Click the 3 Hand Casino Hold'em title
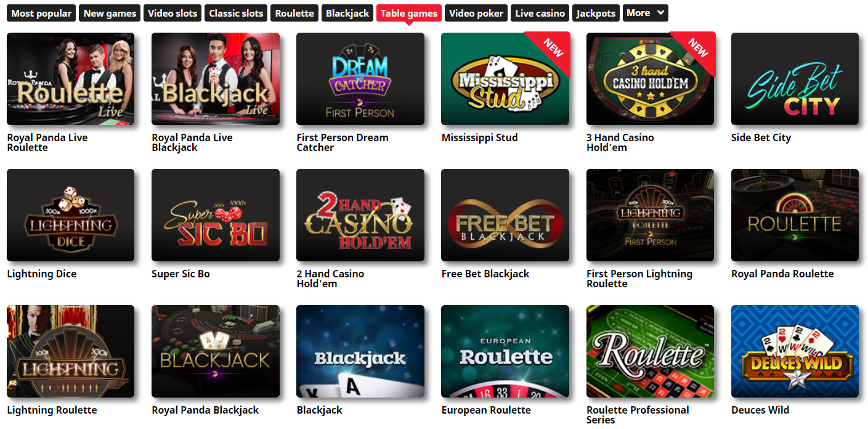The height and width of the screenshot is (429, 868). [x=620, y=142]
